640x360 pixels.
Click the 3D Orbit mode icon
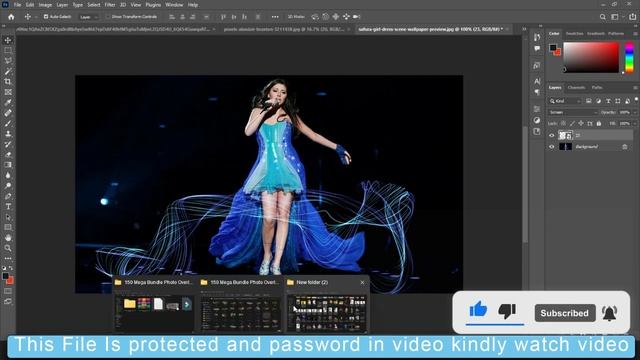[315, 17]
